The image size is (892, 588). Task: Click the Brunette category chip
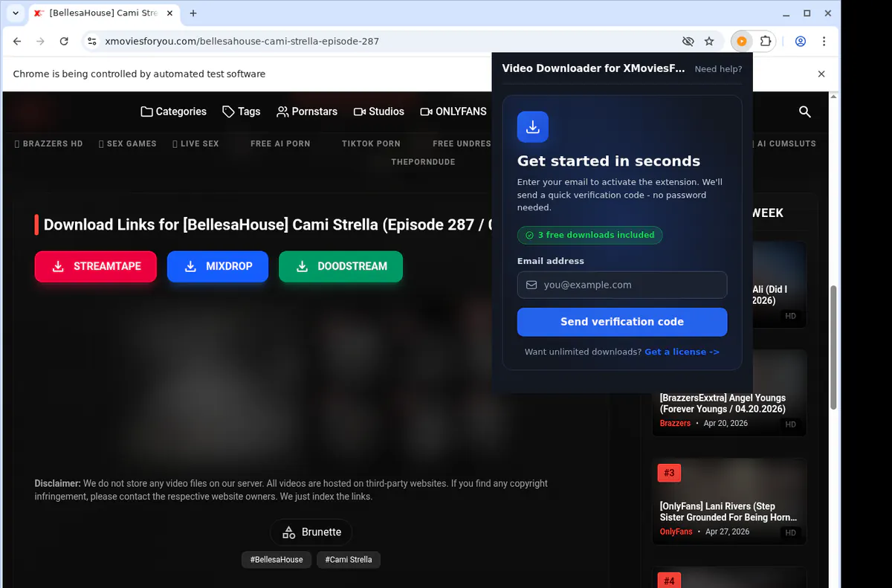coord(311,532)
